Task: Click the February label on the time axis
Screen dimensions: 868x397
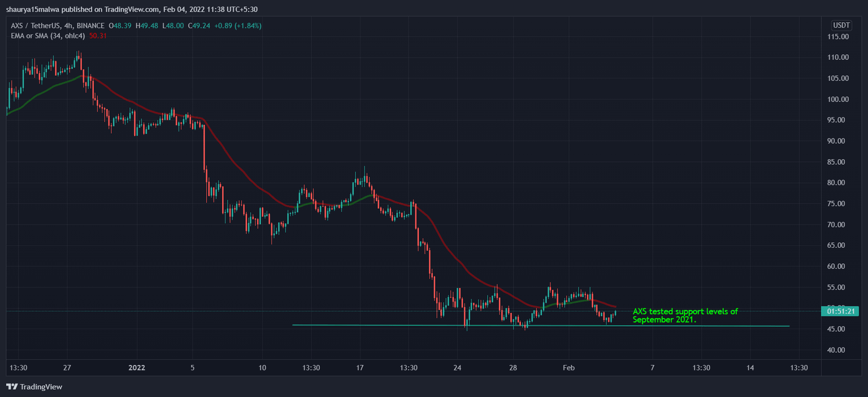Action: pos(568,368)
